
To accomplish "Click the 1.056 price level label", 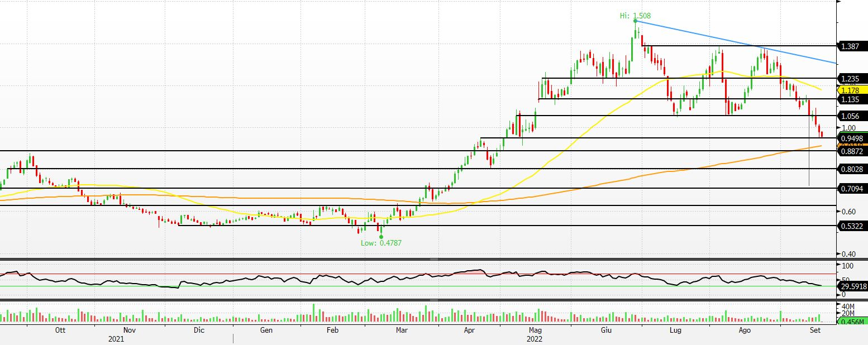I will click(x=852, y=116).
